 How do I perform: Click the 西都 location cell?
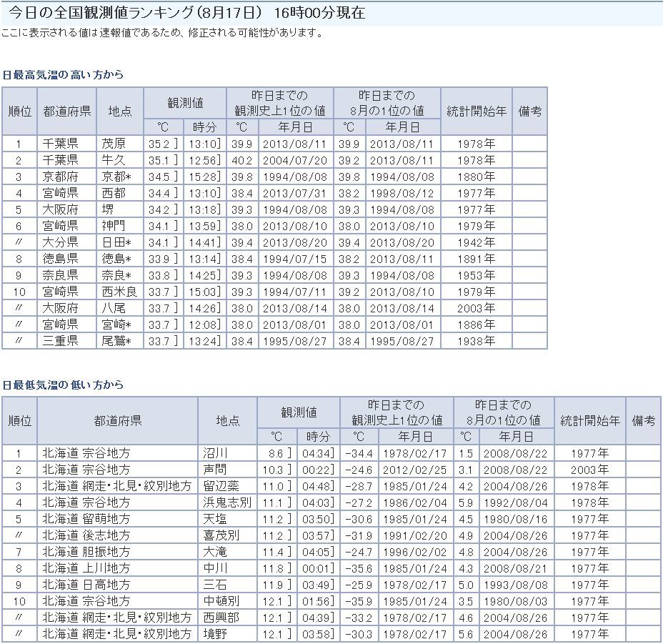coord(113,193)
